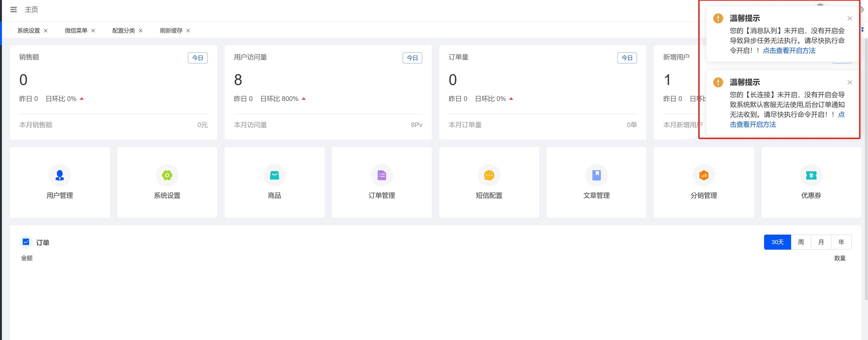Click the 本月销售额 label

pyautogui.click(x=36, y=125)
